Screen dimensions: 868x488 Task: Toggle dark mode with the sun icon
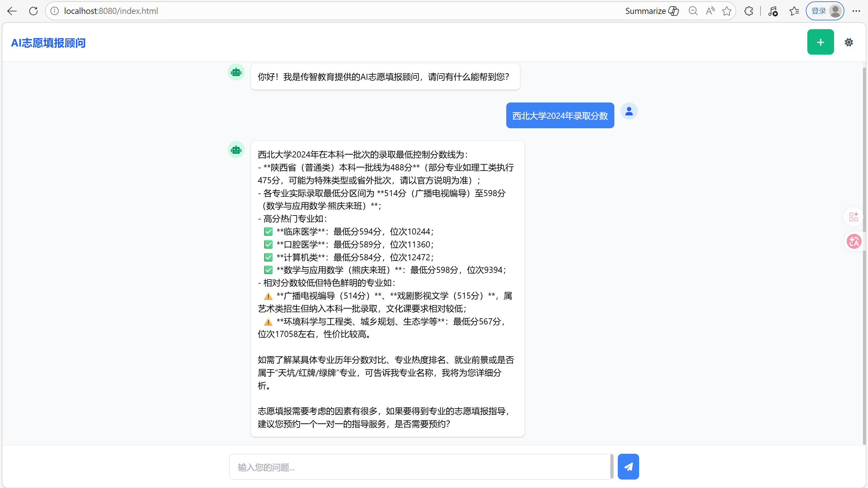[x=849, y=42]
